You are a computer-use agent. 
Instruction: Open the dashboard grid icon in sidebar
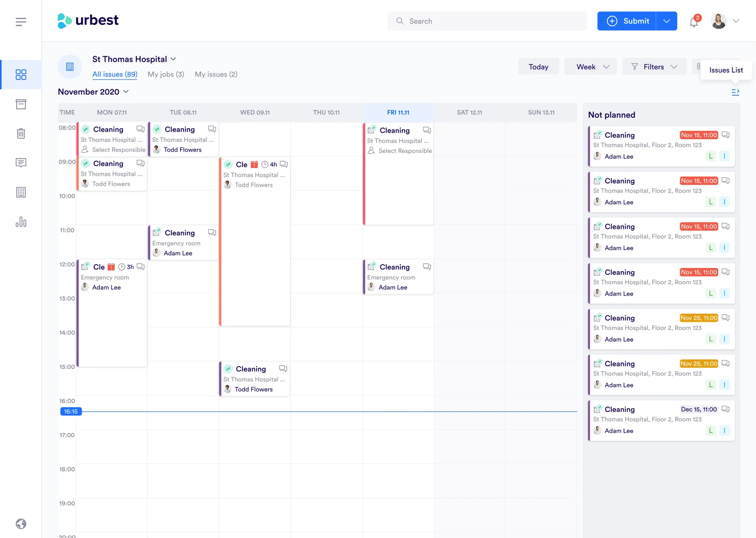coord(21,75)
